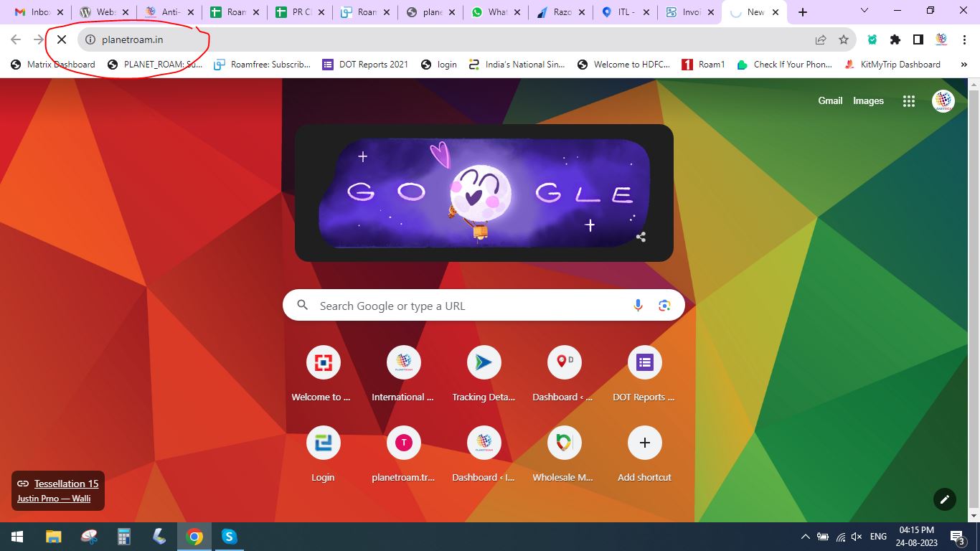
Task: Expand the tab search dropdown arrow
Action: tap(864, 11)
